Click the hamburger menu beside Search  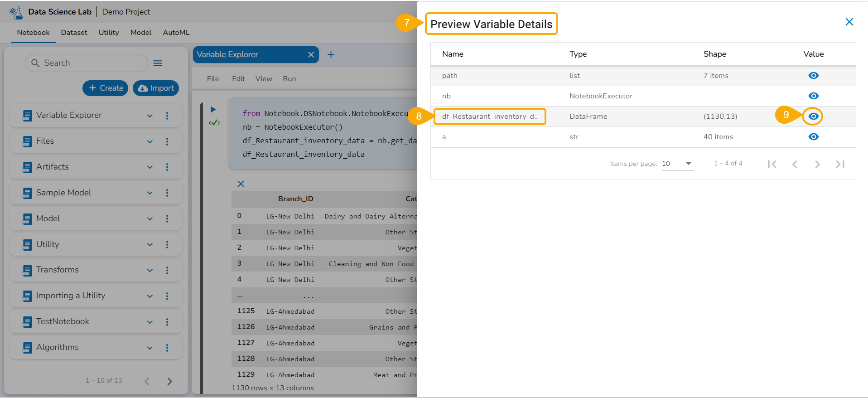(x=158, y=63)
